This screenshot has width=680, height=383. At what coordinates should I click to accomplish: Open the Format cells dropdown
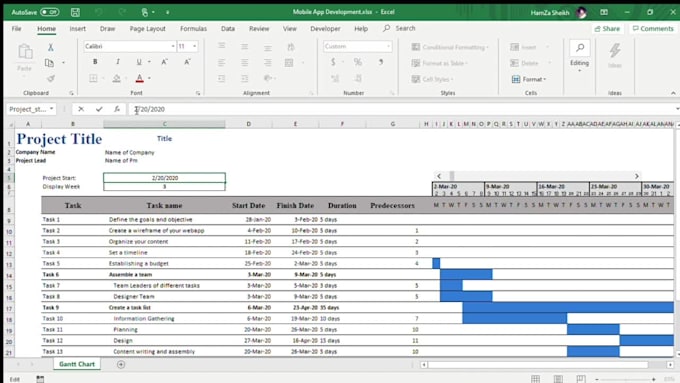pyautogui.click(x=529, y=79)
